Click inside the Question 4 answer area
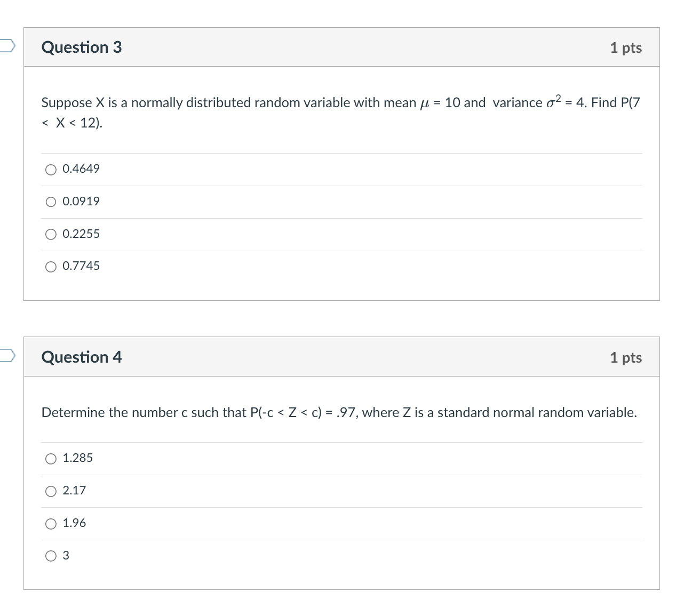Image resolution: width=700 pixels, height=608 pixels. 341,507
